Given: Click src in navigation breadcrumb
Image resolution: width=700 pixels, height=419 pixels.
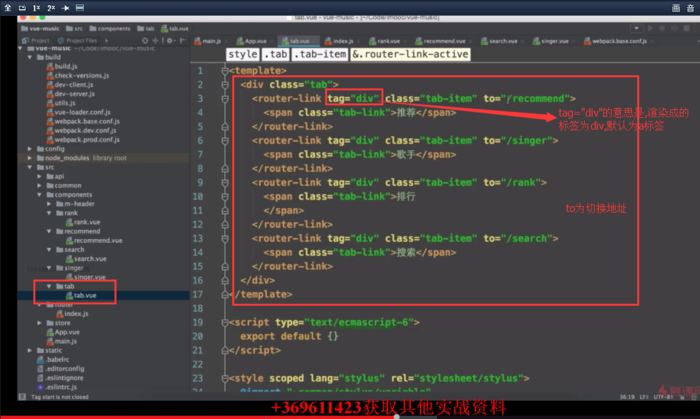Looking at the screenshot, I should tap(75, 28).
